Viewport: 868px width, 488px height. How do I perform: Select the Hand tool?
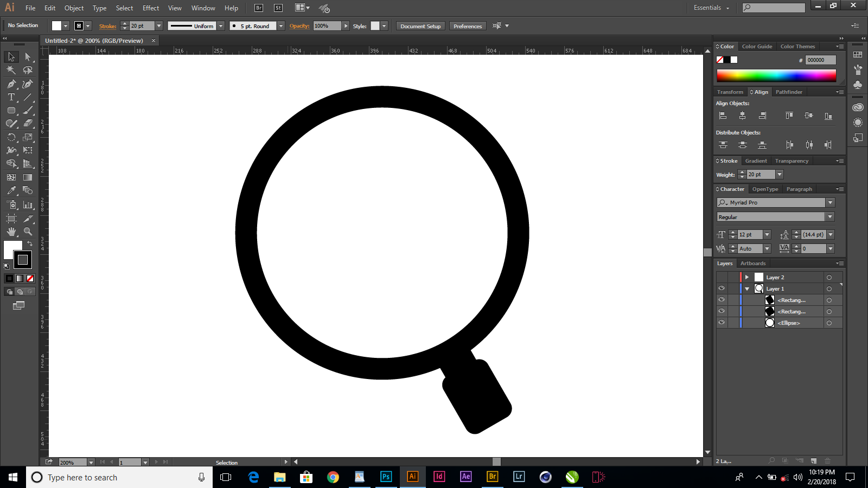(x=11, y=232)
